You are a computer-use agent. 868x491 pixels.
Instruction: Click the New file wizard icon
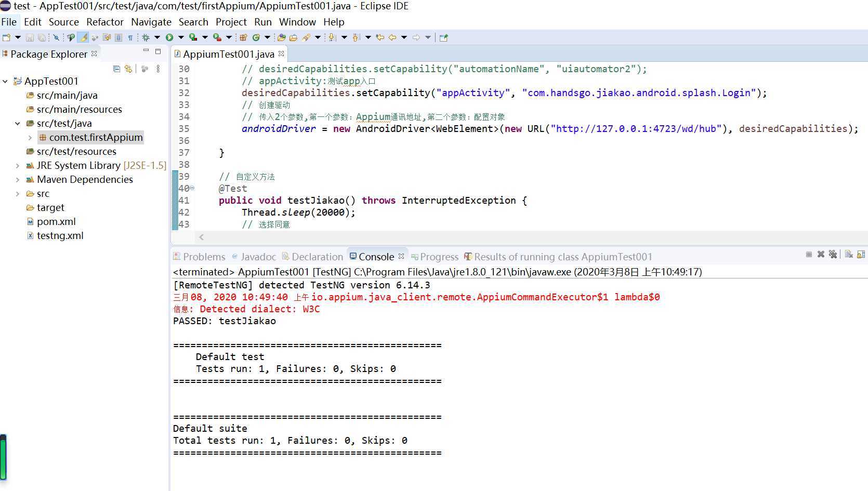click(x=6, y=37)
